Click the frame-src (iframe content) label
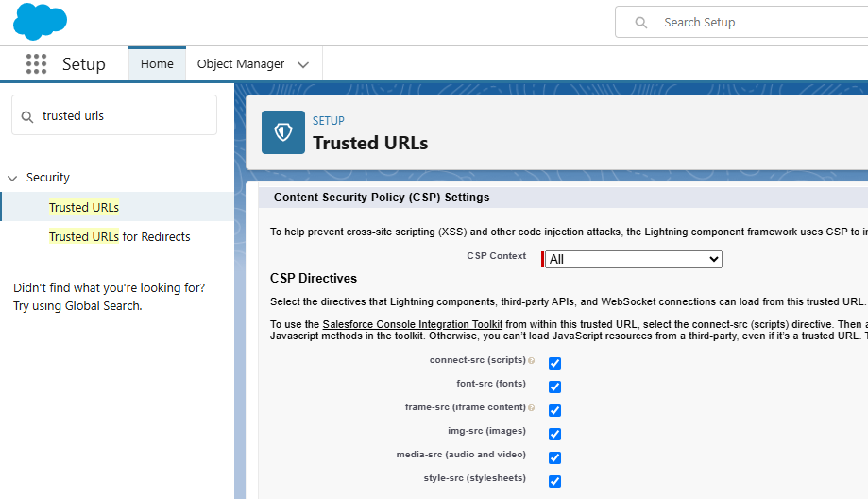The height and width of the screenshot is (499, 868). coord(466,407)
